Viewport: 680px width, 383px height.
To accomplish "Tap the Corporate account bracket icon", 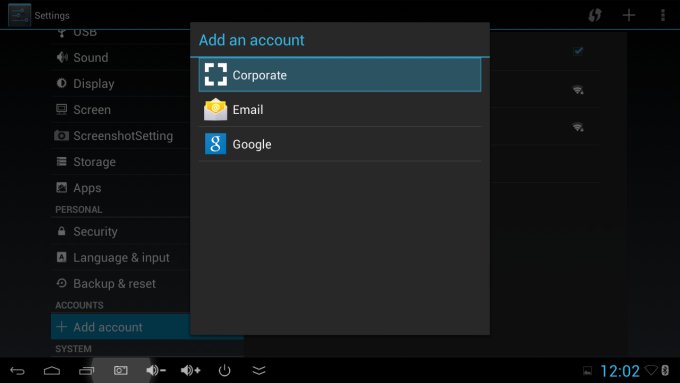I will [x=216, y=75].
